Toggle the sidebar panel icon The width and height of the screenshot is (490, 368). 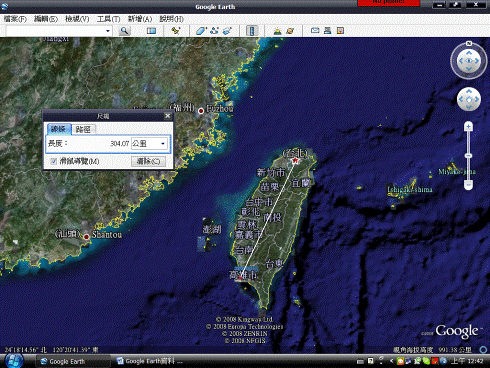151,31
